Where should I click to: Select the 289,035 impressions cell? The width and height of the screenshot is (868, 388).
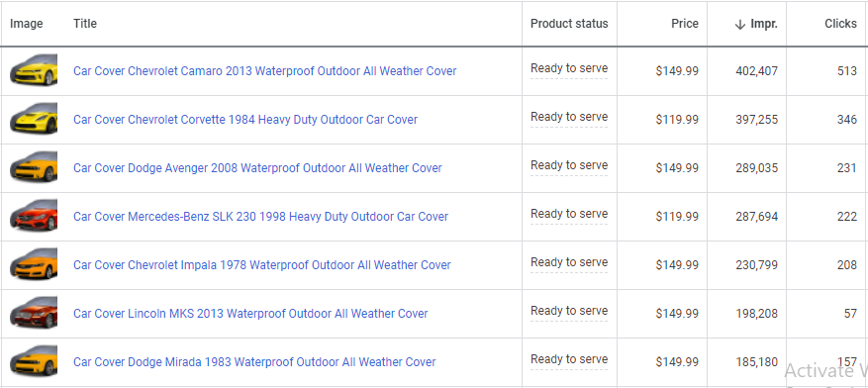(757, 168)
